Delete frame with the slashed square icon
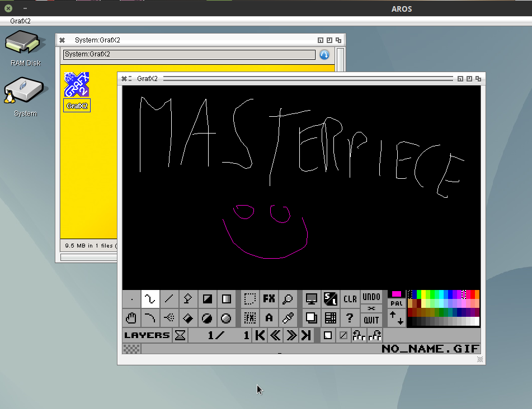 coord(343,335)
